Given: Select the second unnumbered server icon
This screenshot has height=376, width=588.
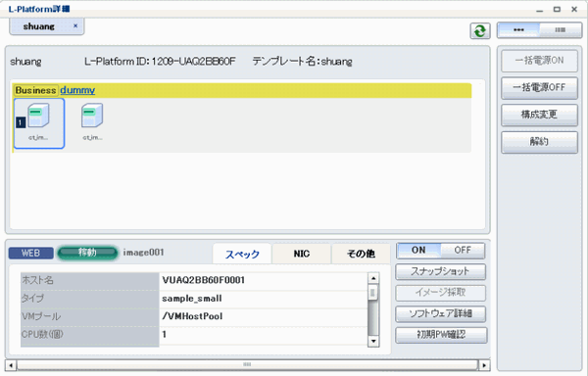Looking at the screenshot, I should 92,122.
